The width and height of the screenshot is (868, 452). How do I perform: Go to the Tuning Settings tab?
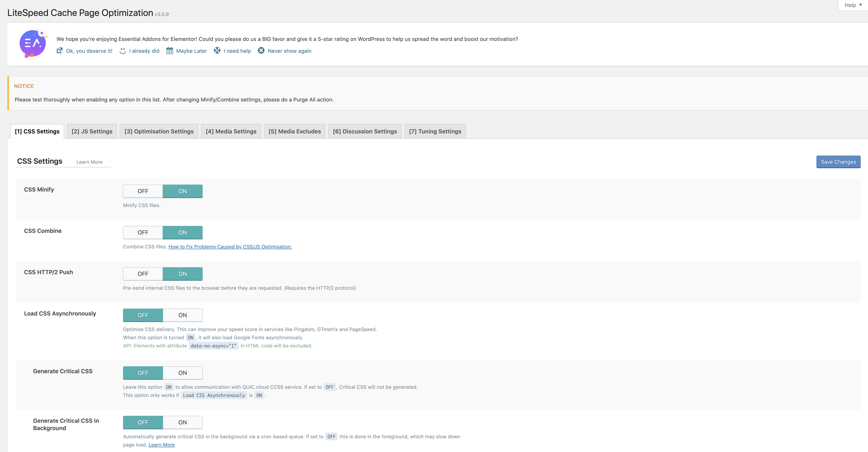click(x=435, y=131)
